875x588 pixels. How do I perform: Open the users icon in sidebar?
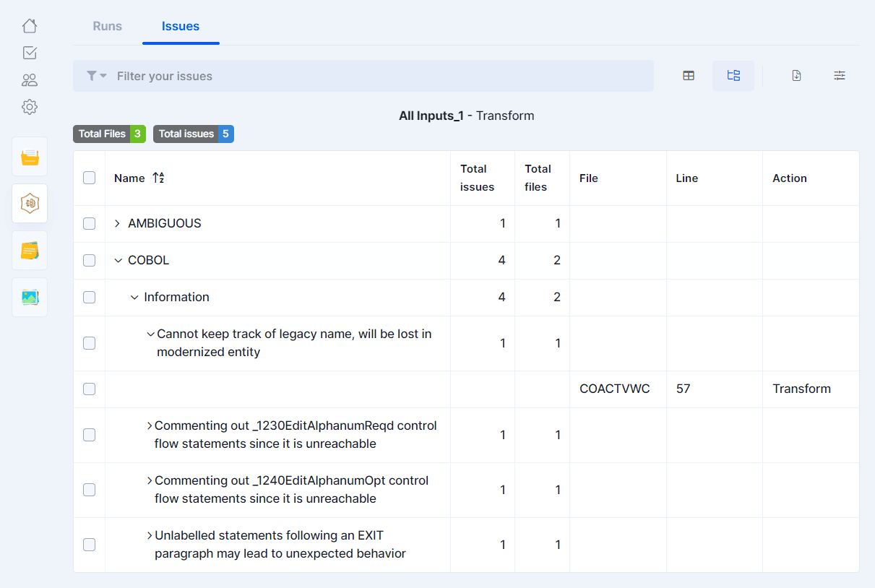30,80
